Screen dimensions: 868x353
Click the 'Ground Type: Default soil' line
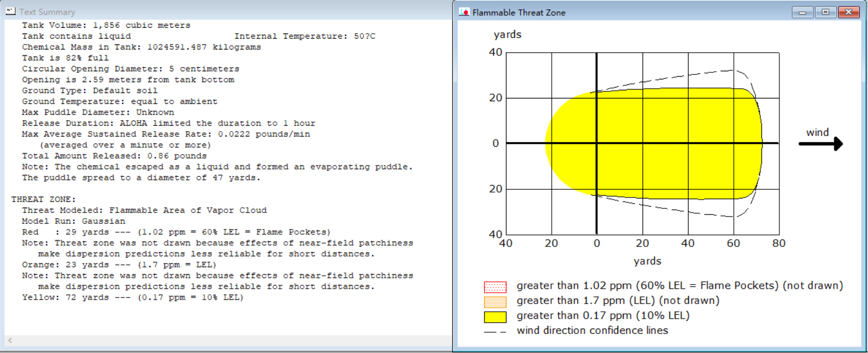tap(90, 90)
